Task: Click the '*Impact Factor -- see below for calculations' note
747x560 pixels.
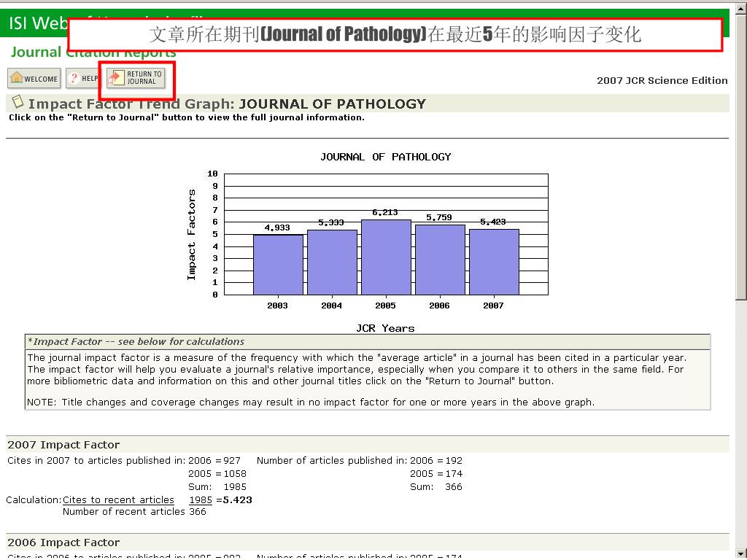Action: (136, 341)
